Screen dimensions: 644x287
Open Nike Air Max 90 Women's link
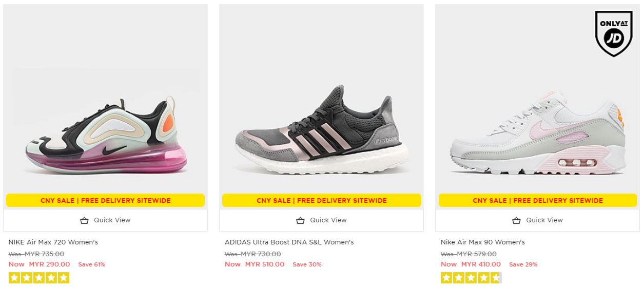[x=483, y=242]
